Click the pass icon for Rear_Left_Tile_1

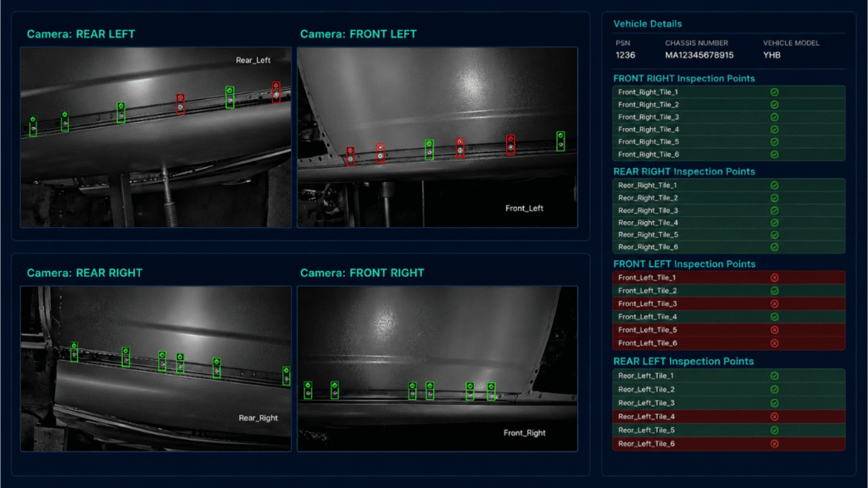(775, 375)
